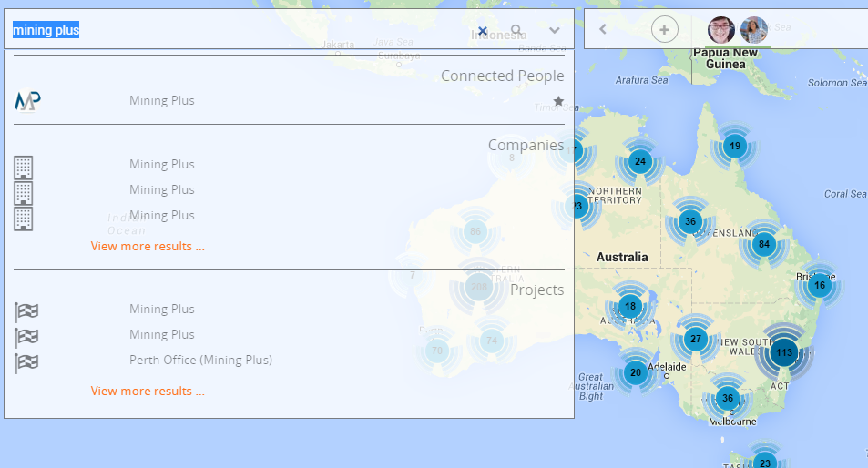
Task: Expand the search options chevron dropdown
Action: click(554, 30)
